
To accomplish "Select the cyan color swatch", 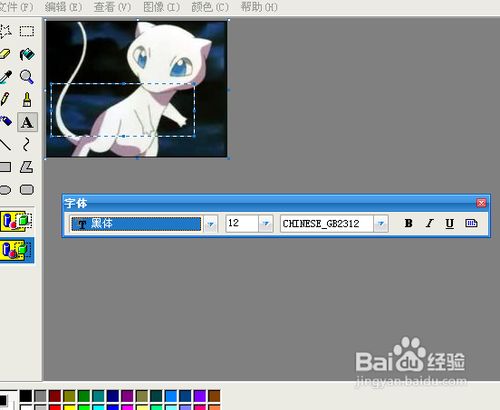I will click(98, 407).
